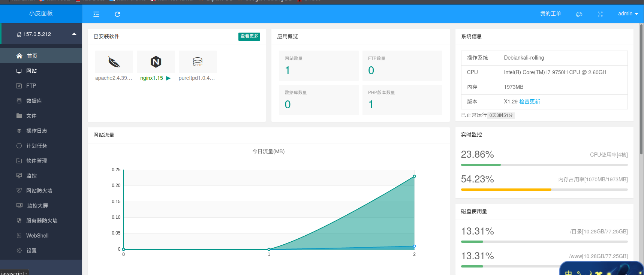Click the refresh icon in the top bar
The image size is (644, 275).
tap(117, 14)
